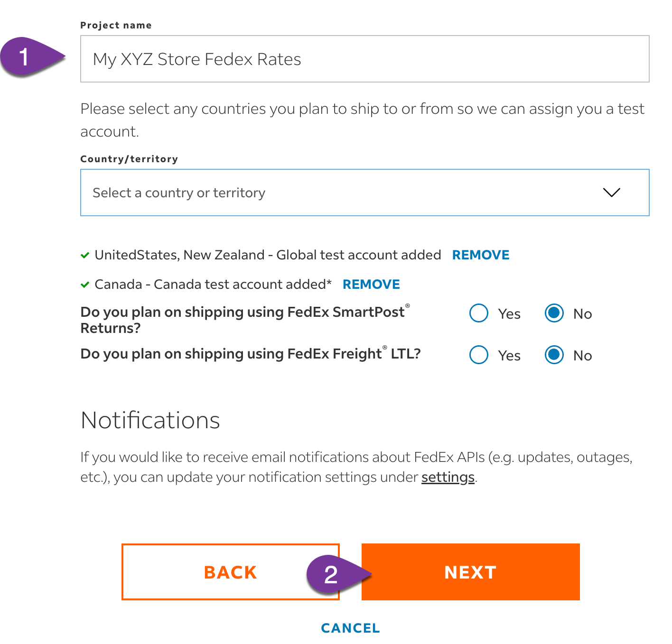Cancel the project creation
This screenshot has height=644, width=672.
350,628
